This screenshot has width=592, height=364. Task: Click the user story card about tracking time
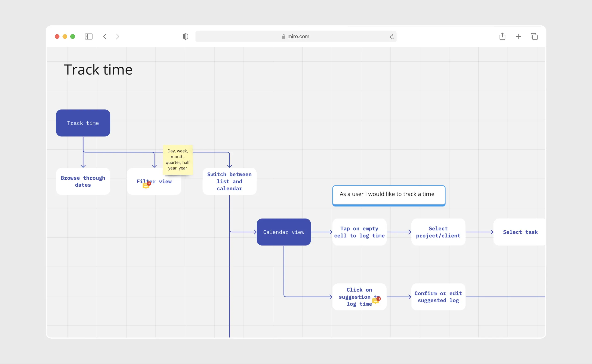[389, 195]
